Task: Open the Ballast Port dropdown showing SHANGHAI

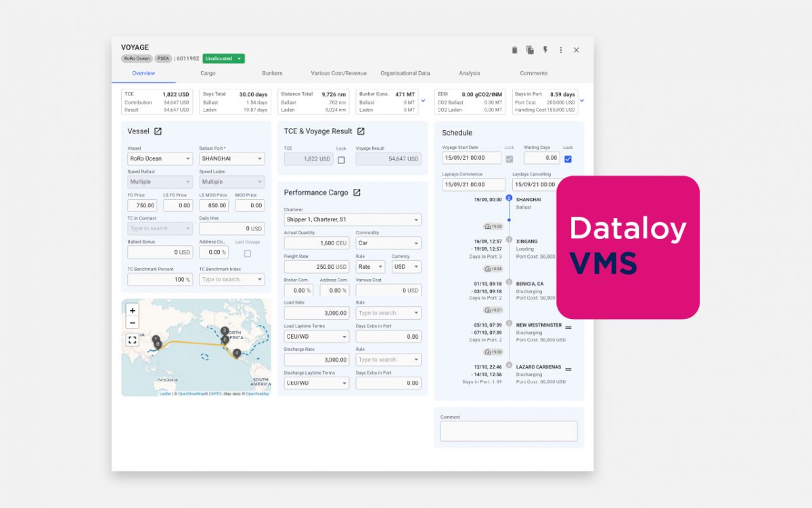Action: 231,158
